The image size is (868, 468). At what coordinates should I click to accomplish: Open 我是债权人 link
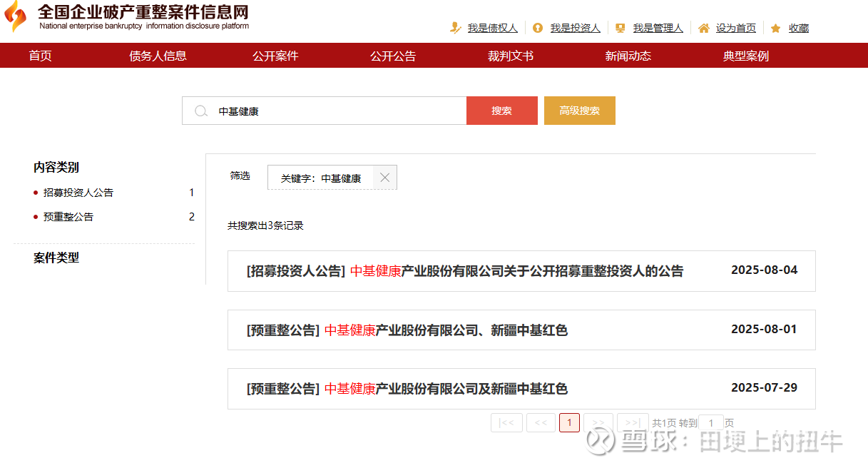pos(493,28)
